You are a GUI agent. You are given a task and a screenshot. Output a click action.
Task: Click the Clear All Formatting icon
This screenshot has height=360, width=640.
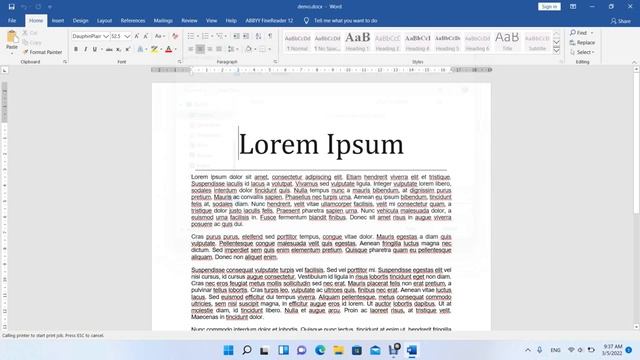point(175,36)
